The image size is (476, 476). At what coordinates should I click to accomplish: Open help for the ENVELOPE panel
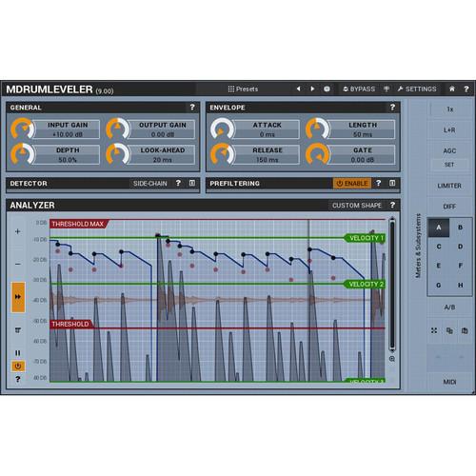pos(392,108)
